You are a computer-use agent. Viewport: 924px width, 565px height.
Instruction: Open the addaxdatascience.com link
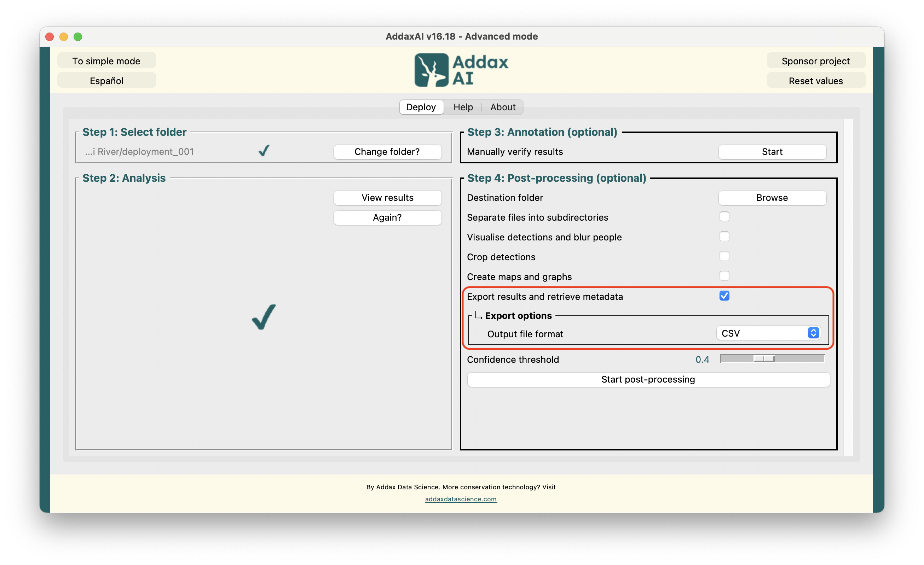click(x=461, y=499)
